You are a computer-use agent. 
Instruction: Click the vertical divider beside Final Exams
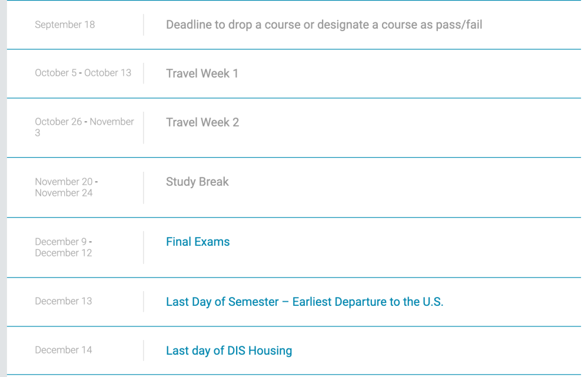(143, 247)
